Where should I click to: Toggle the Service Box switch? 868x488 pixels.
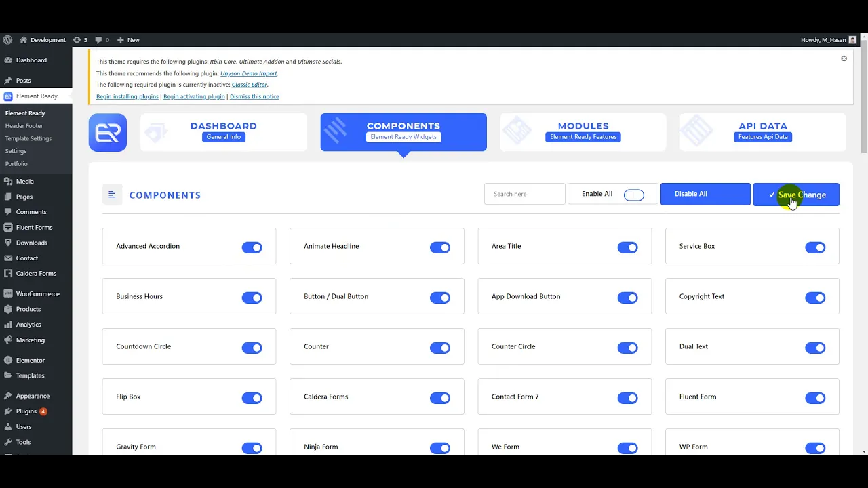815,247
